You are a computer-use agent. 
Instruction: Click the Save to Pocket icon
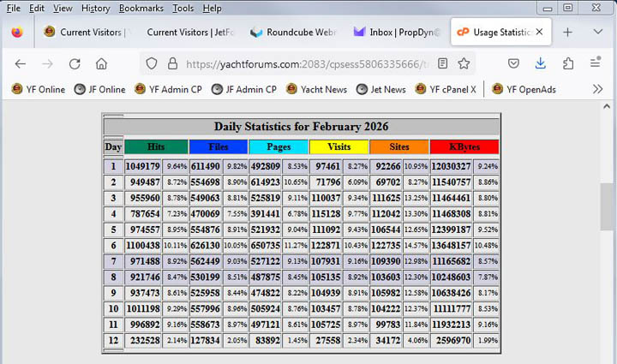(513, 63)
